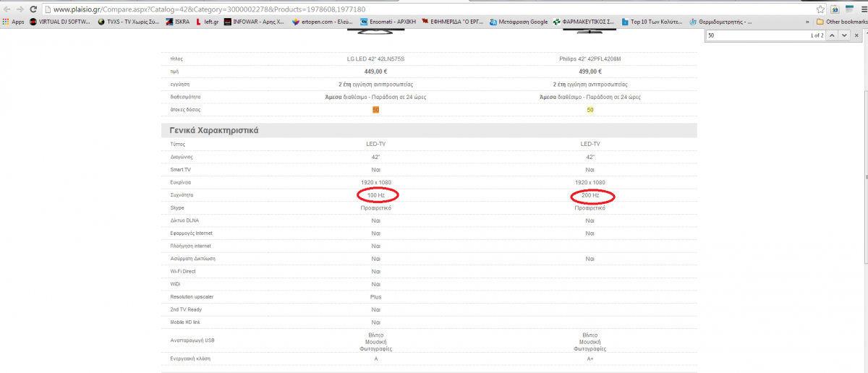Open the INFOWAR bookmark
This screenshot has width=868, height=373.
coord(255,22)
